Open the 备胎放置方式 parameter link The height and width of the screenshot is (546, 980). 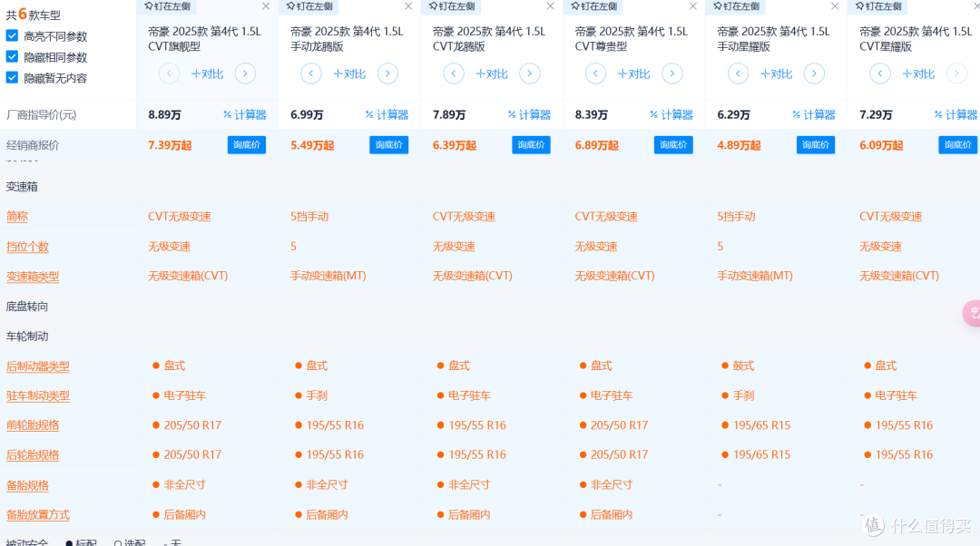point(37,515)
